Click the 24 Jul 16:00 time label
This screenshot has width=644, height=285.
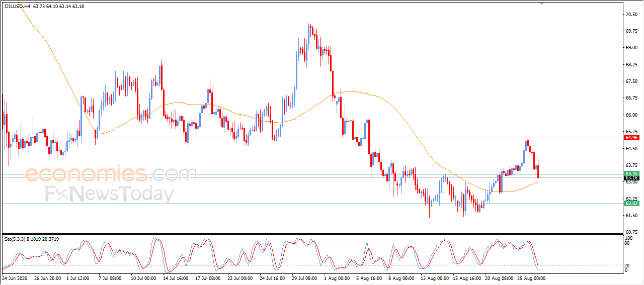pyautogui.click(x=273, y=277)
